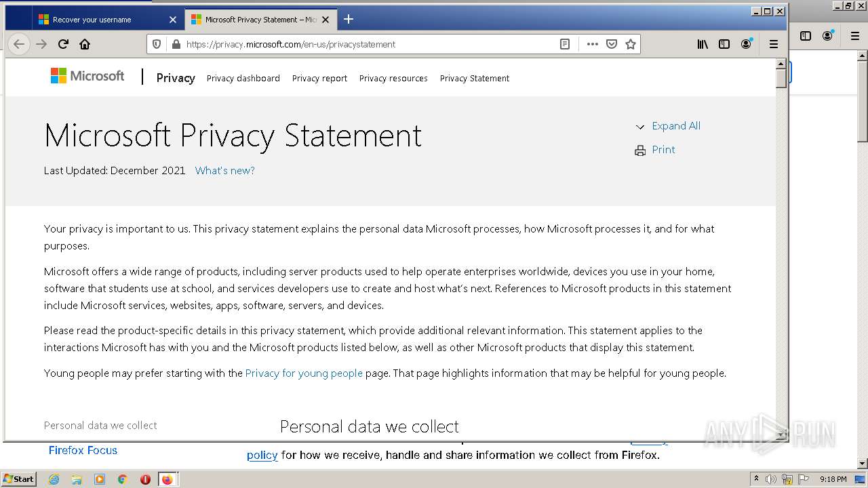Click the Microsoft logo
Viewport: 868px width, 488px height.
[x=87, y=76]
